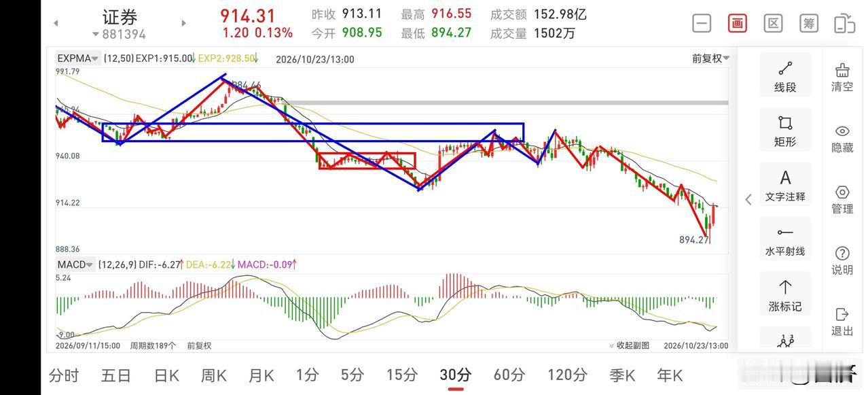868x395 pixels.
Task: Switch to the 日K tab
Action: click(x=166, y=375)
